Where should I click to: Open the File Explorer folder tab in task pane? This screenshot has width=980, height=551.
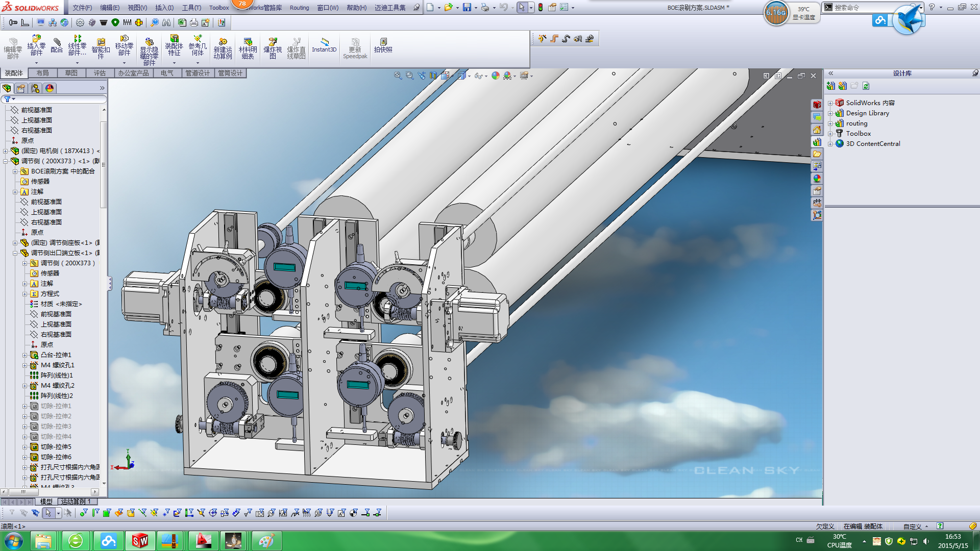click(x=817, y=154)
